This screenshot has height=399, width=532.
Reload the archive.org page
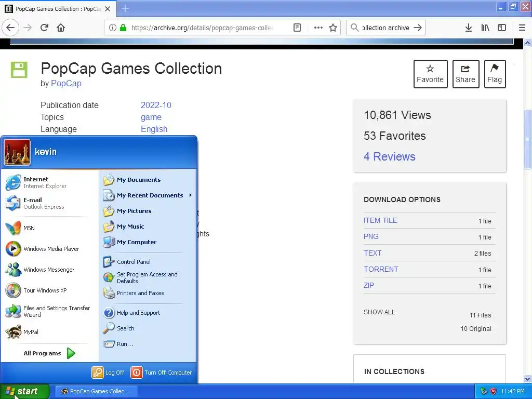coord(45,28)
